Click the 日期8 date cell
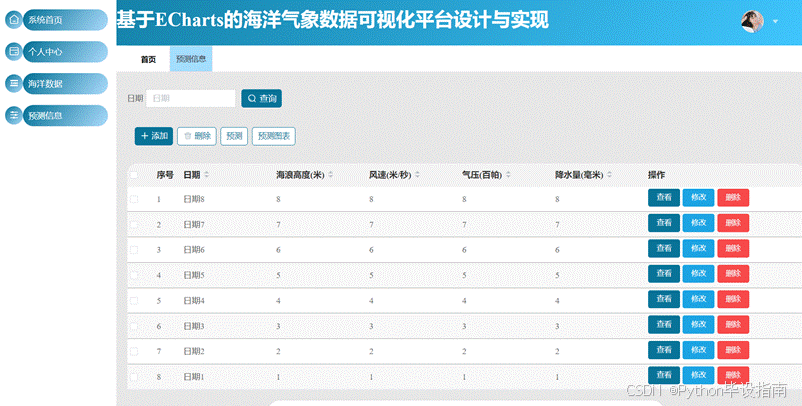The image size is (802, 406). 194,199
